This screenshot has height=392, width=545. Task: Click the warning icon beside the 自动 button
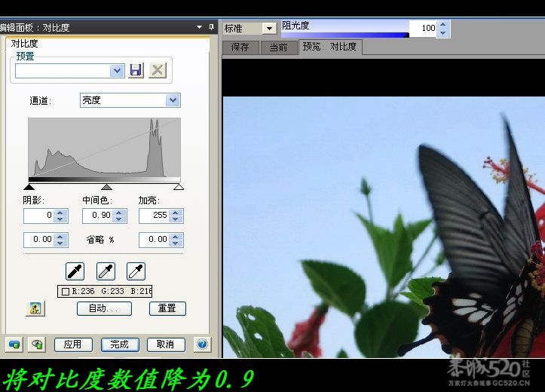(x=35, y=308)
